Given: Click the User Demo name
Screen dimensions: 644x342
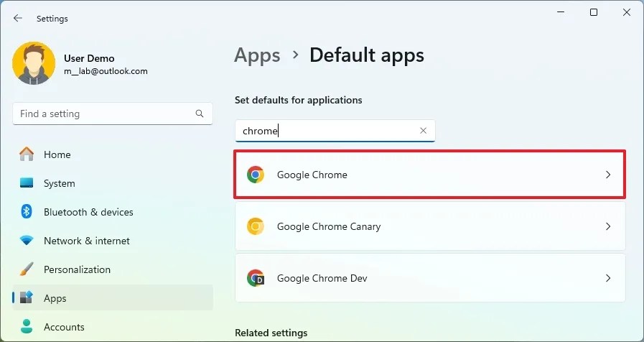Looking at the screenshot, I should [89, 58].
